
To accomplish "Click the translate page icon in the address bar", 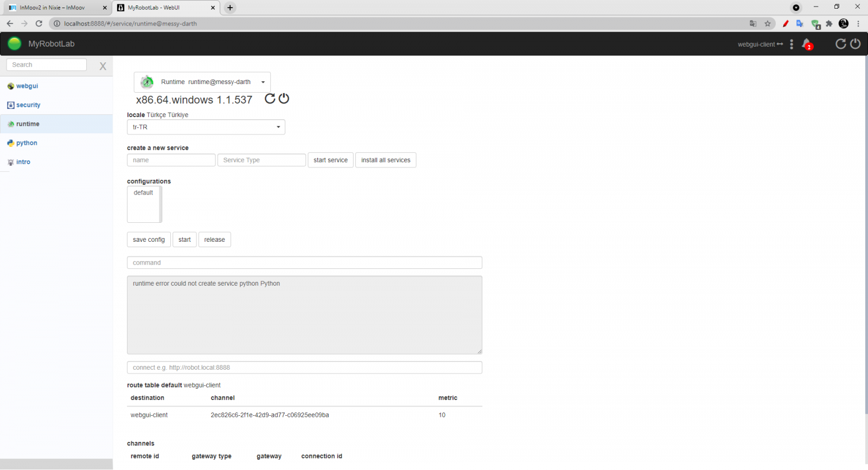I will point(753,23).
